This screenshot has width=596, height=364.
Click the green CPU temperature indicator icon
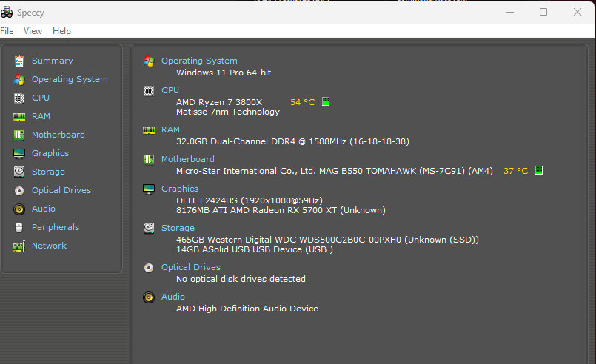[x=326, y=101]
